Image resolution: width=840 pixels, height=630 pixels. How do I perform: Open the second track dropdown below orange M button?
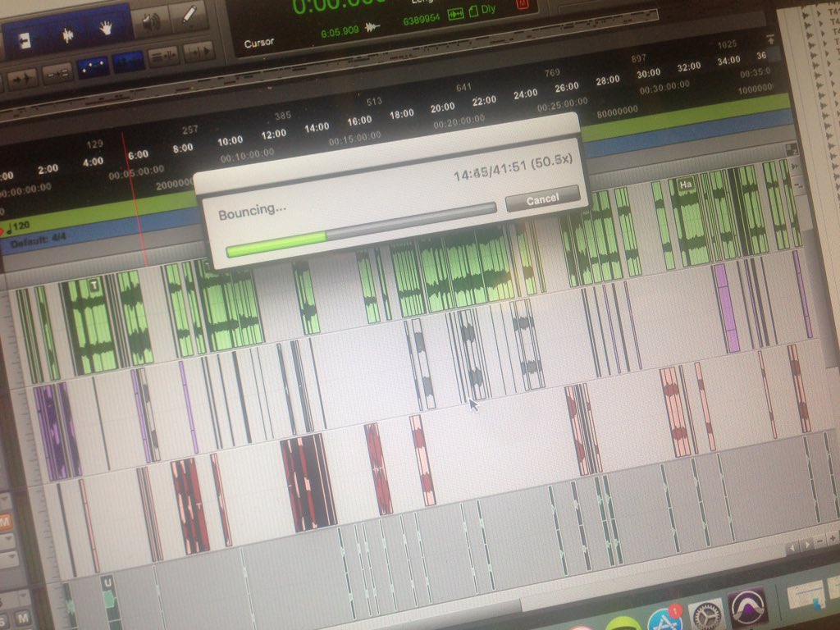(x=8, y=560)
